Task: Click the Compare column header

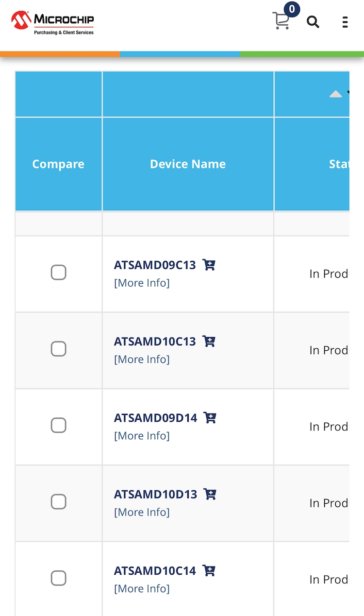Action: [x=58, y=164]
